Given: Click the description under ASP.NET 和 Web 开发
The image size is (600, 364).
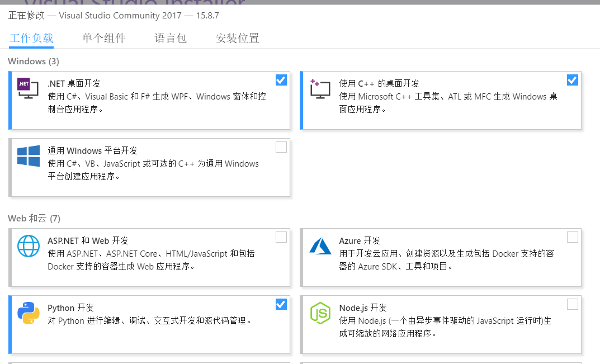Looking at the screenshot, I should point(151,260).
